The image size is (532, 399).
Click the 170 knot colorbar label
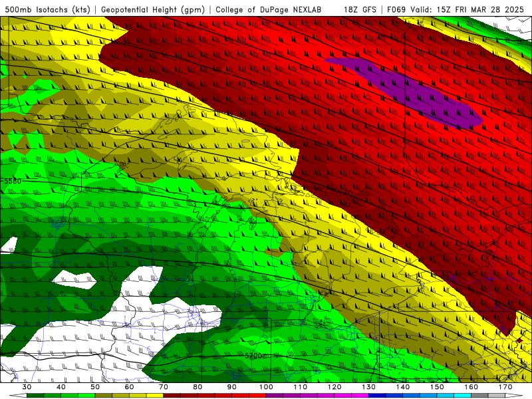pos(505,387)
